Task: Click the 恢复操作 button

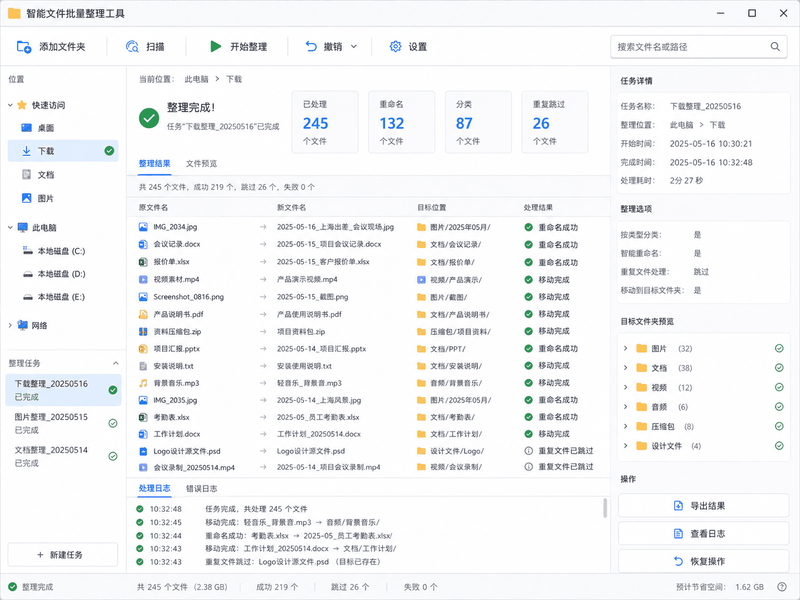Action: [x=704, y=561]
